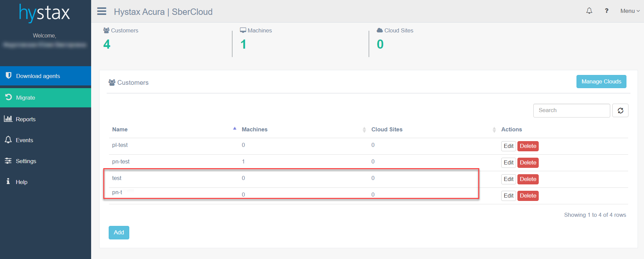The width and height of the screenshot is (644, 259).
Task: Open the pl-test customer name
Action: (120, 145)
